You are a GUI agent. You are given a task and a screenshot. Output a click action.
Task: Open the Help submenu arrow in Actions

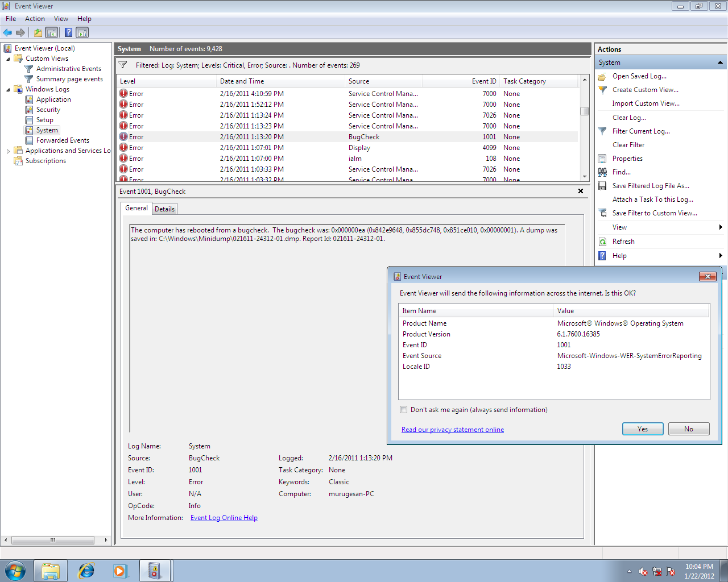pos(721,256)
